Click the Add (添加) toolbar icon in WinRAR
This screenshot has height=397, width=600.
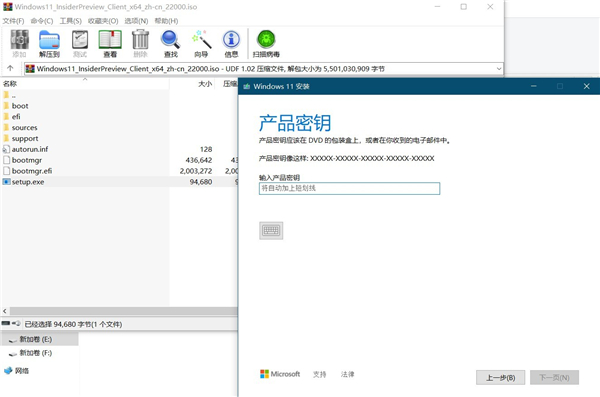[x=19, y=39]
